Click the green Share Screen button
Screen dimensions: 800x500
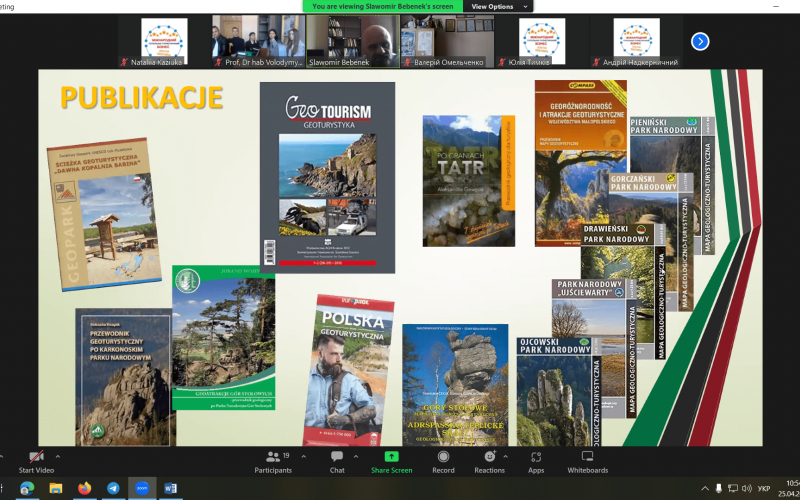tap(391, 462)
